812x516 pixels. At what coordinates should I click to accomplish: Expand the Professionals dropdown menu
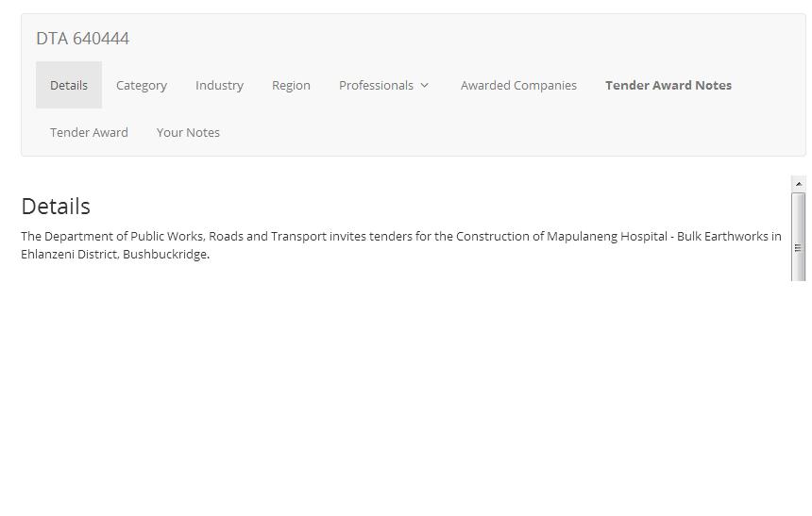(x=377, y=85)
